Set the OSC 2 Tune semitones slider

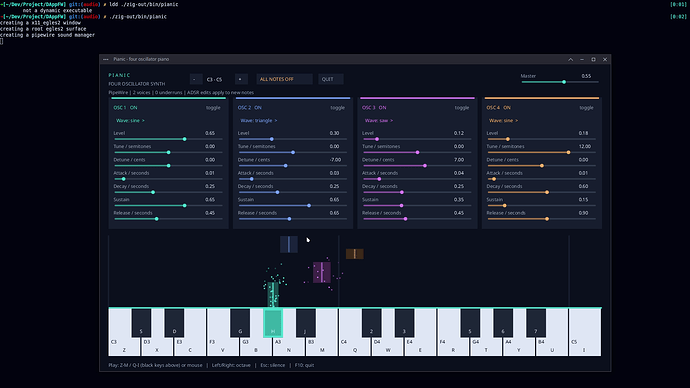point(293,152)
